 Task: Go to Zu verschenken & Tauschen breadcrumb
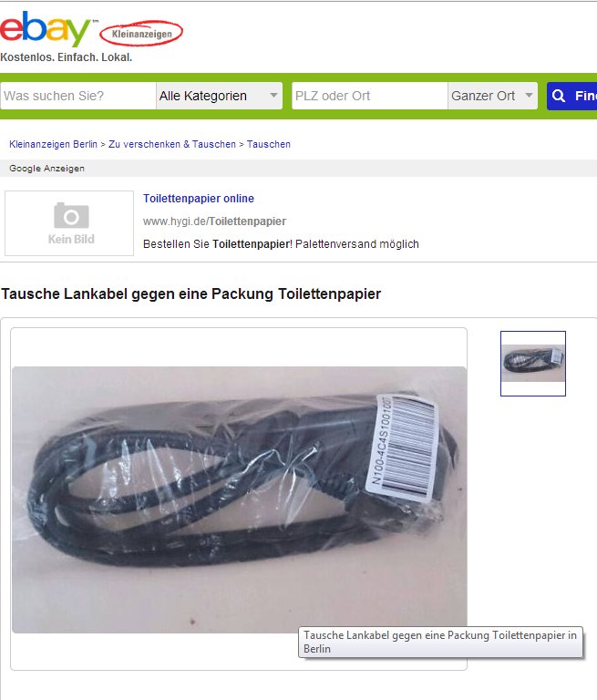pyautogui.click(x=172, y=144)
